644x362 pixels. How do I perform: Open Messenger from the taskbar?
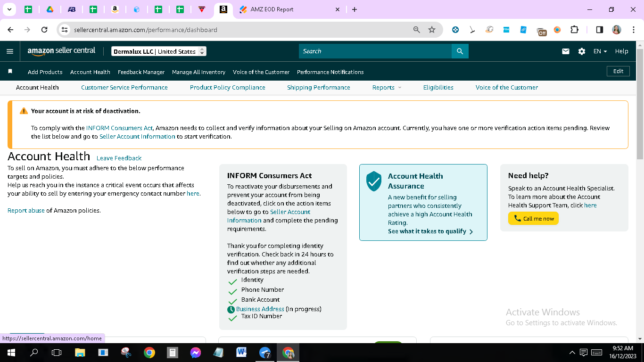(196, 353)
